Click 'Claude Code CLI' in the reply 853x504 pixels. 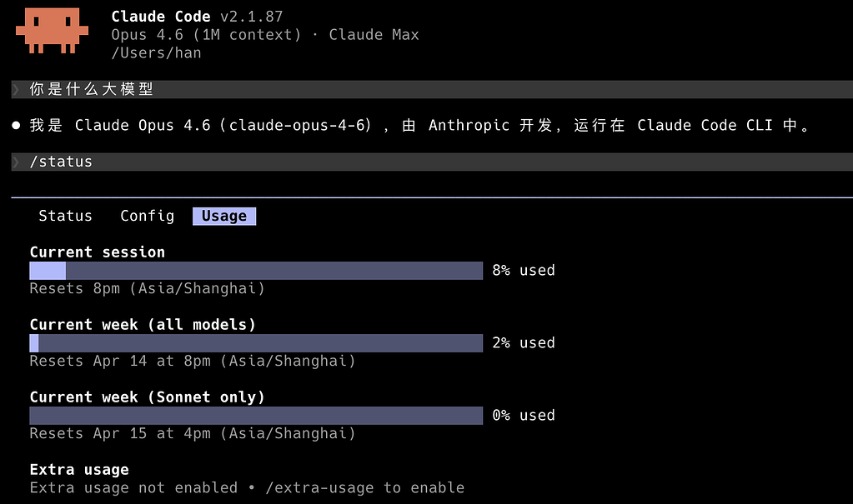[x=705, y=126]
